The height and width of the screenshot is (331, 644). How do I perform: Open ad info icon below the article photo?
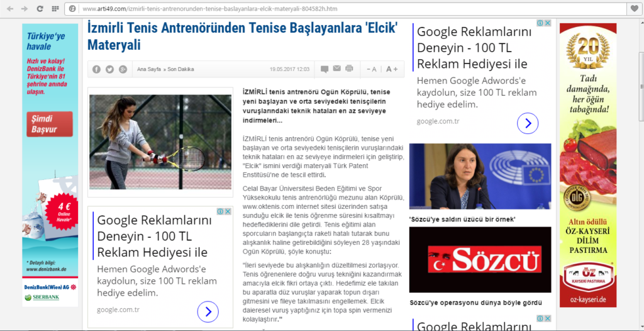(x=221, y=211)
